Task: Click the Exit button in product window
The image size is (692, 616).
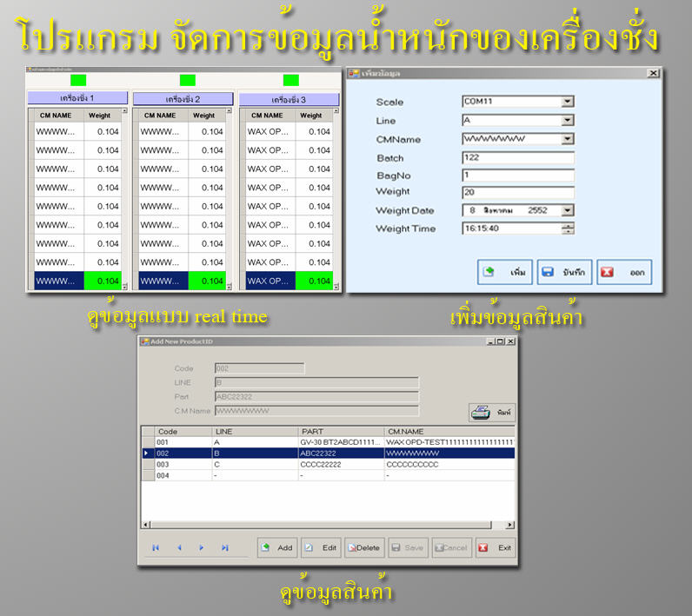Action: pos(496,547)
